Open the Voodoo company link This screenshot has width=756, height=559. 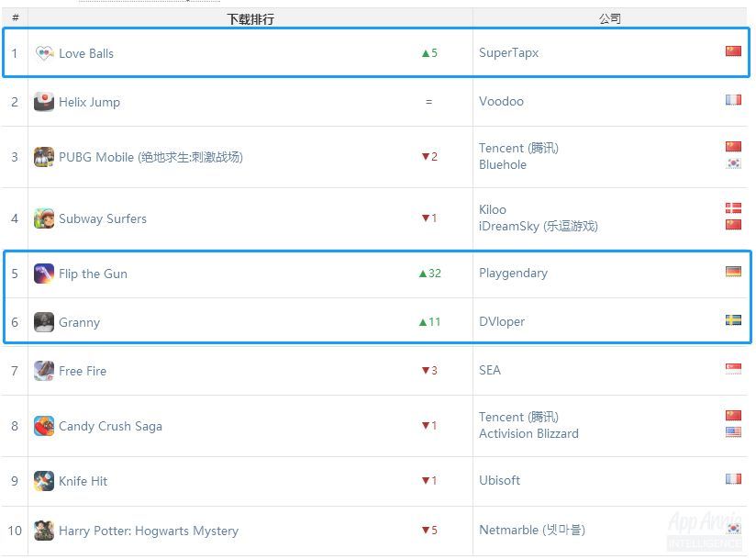pos(501,102)
